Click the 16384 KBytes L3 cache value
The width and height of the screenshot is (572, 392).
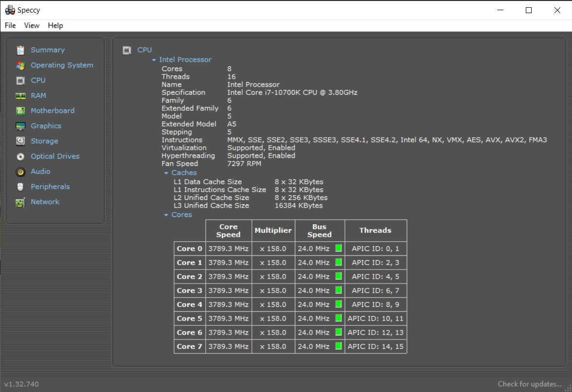[x=299, y=206]
